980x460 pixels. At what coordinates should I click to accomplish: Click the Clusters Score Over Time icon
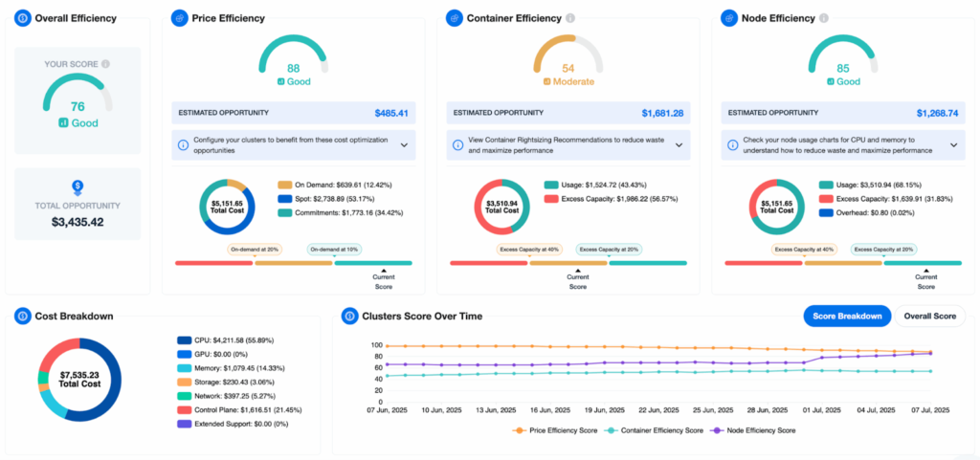349,316
